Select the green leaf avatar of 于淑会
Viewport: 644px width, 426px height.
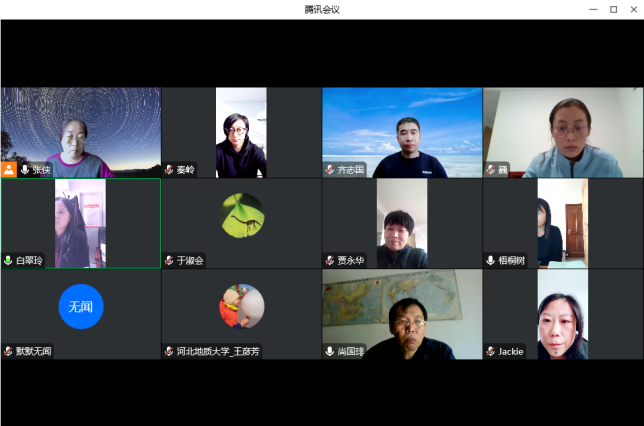coord(242,215)
